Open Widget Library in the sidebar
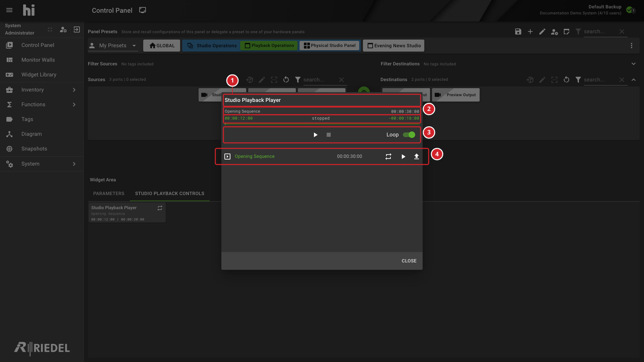 [x=42, y=75]
